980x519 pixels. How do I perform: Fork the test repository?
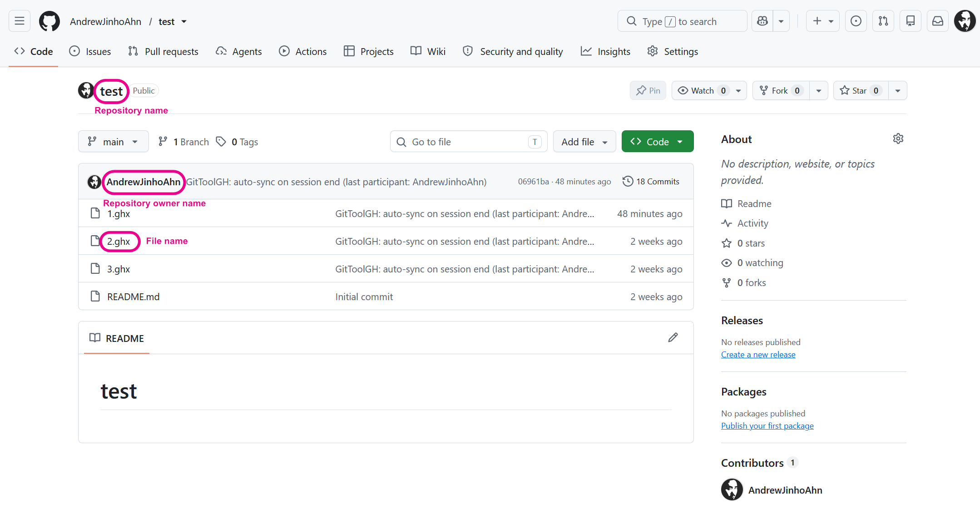point(781,90)
